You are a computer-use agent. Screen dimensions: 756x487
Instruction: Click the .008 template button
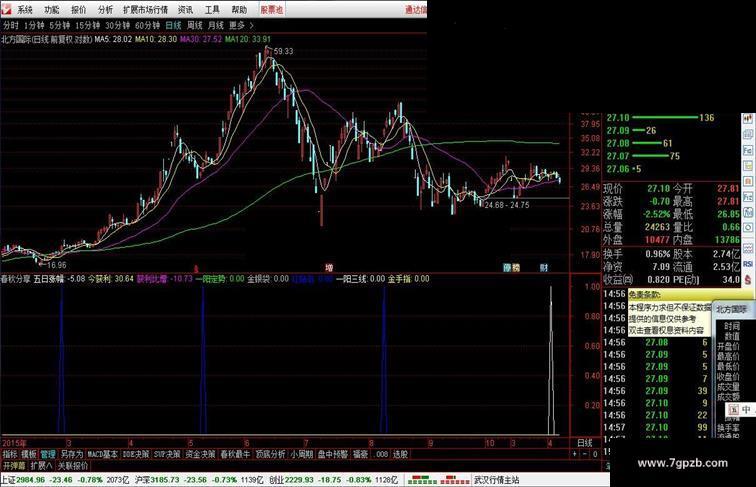[381, 454]
